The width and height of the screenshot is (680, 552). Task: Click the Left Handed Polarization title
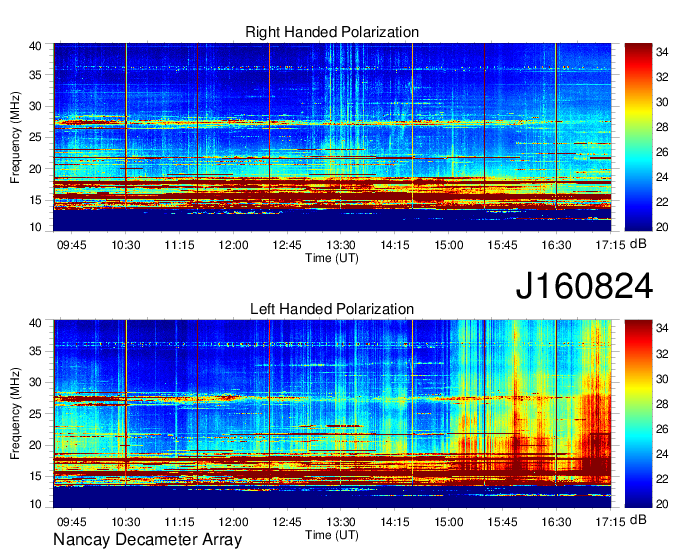pyautogui.click(x=332, y=309)
